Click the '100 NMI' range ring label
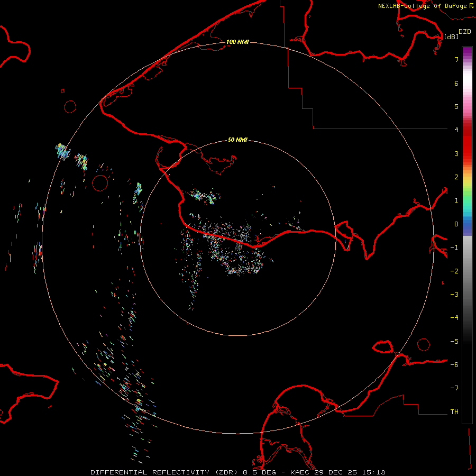Image resolution: width=476 pixels, height=476 pixels. coord(237,42)
